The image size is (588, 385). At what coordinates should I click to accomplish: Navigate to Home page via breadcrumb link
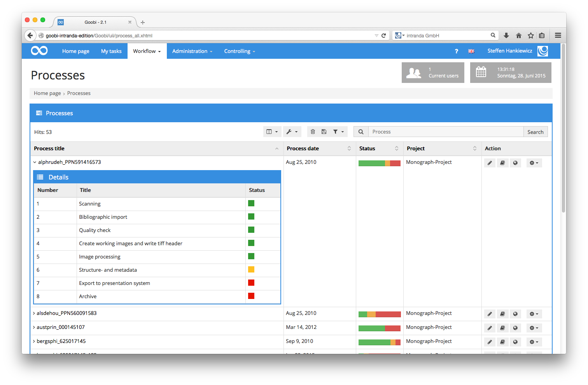pos(47,93)
